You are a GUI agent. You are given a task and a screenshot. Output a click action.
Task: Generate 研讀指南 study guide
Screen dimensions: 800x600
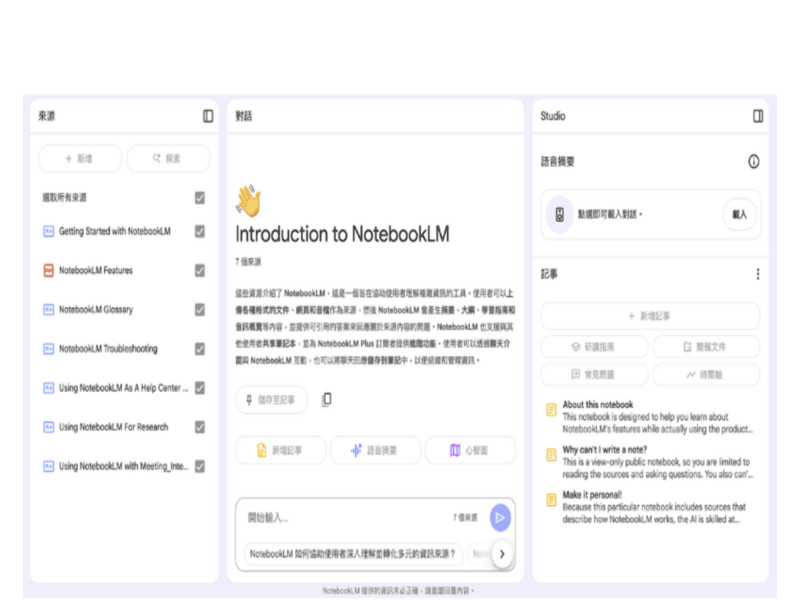[594, 347]
